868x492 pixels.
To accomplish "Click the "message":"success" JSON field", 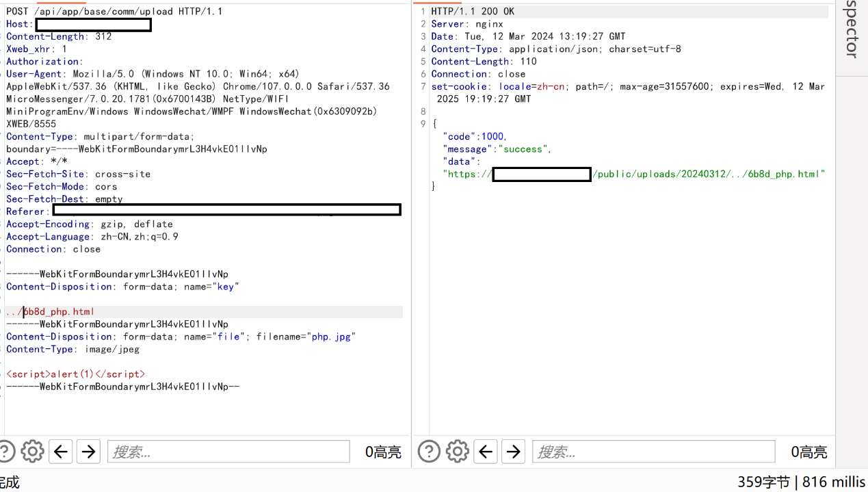I will click(x=497, y=148).
